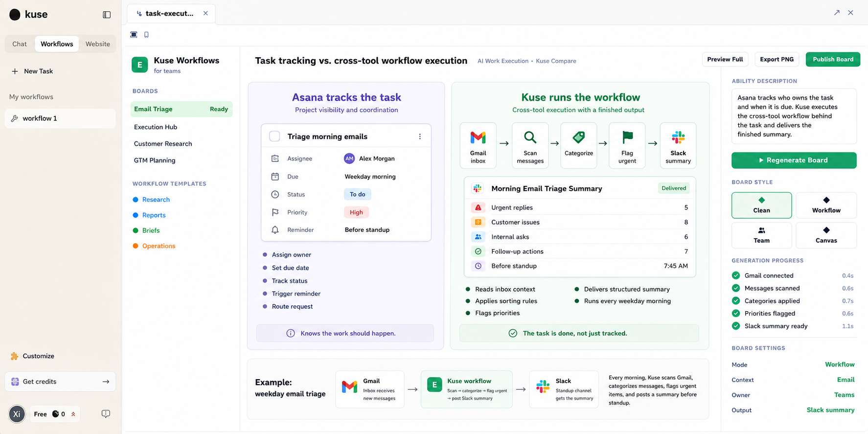
Task: Click the Gmail icon in example flow
Action: click(x=349, y=387)
